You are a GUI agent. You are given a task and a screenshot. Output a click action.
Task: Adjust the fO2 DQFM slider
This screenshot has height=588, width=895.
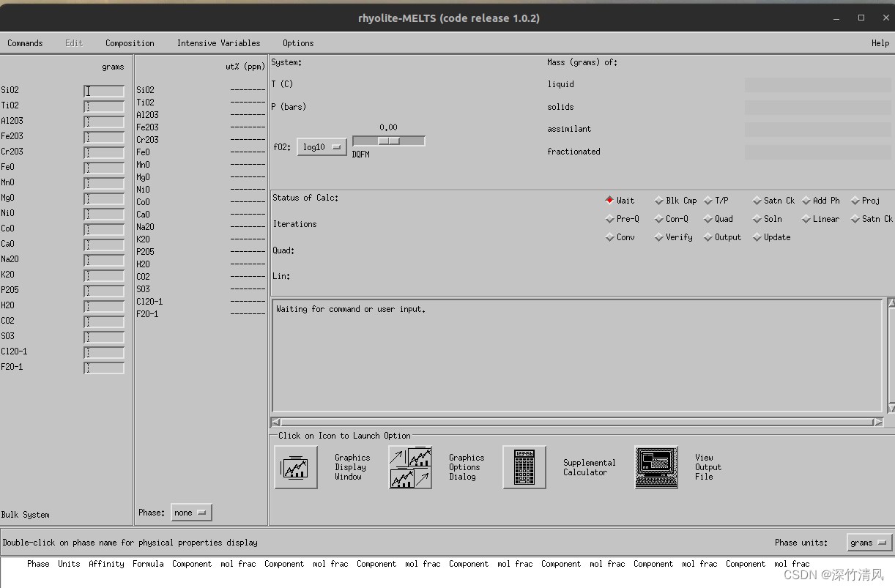tap(388, 140)
